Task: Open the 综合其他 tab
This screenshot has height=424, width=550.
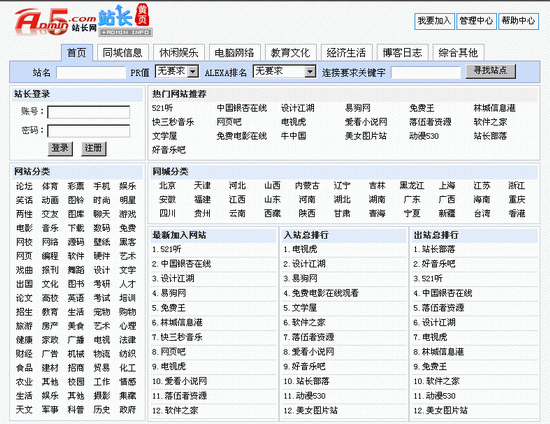Action: (458, 53)
